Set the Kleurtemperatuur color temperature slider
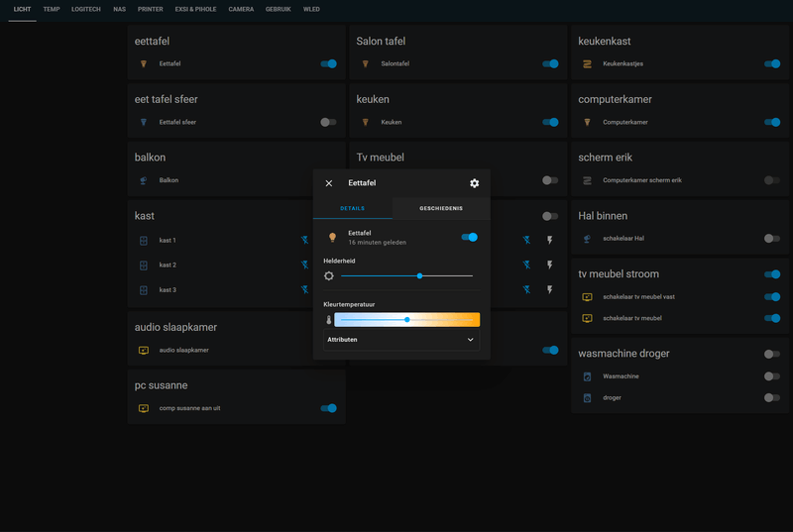 click(x=406, y=320)
